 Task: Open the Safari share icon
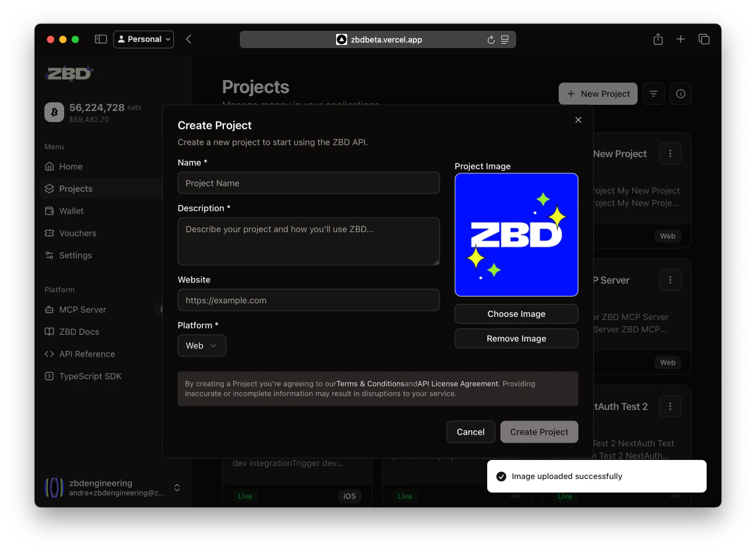coord(658,39)
